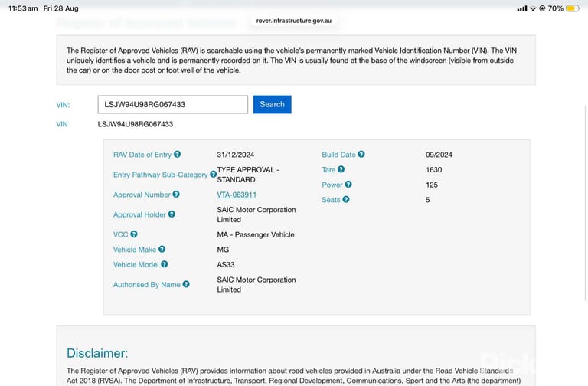Click the help icon beside RAV Date of Entry
This screenshot has width=588, height=386.
[178, 154]
